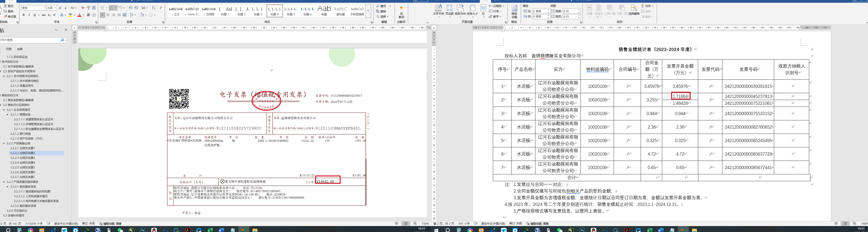This screenshot has height=232, width=868.
Task: Open the phonetic guide (wén) tool
Action: pyautogui.click(x=88, y=8)
